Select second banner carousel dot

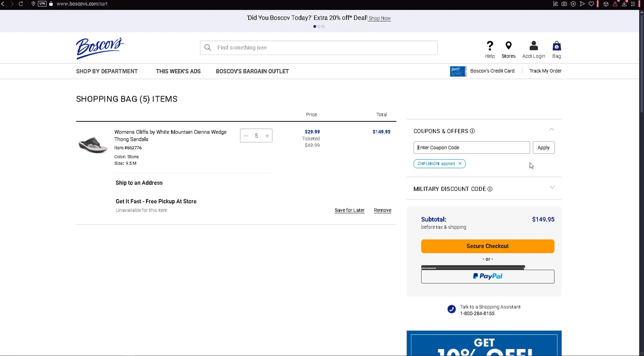(x=319, y=27)
